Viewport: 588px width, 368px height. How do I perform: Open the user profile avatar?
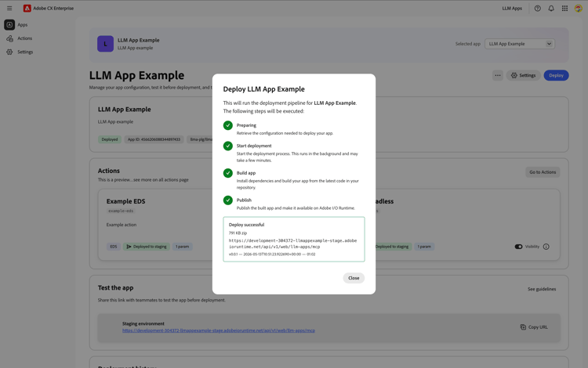pyautogui.click(x=578, y=9)
